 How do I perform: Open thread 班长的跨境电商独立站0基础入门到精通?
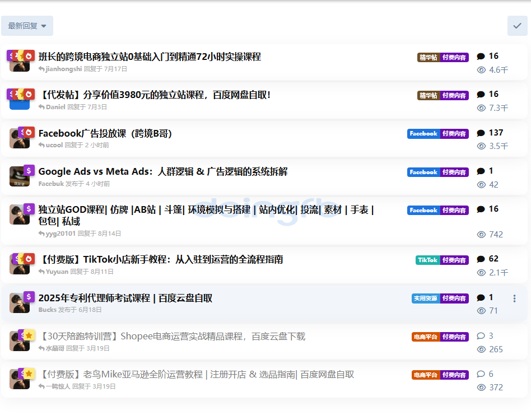[150, 57]
